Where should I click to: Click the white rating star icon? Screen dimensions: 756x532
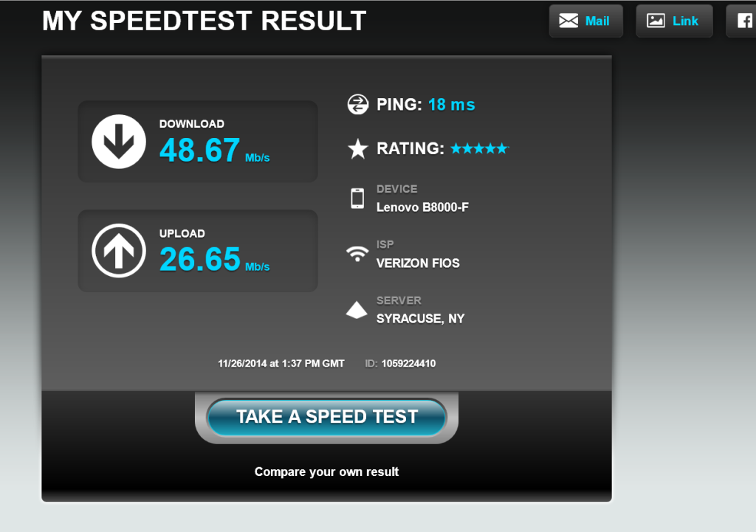tap(358, 148)
